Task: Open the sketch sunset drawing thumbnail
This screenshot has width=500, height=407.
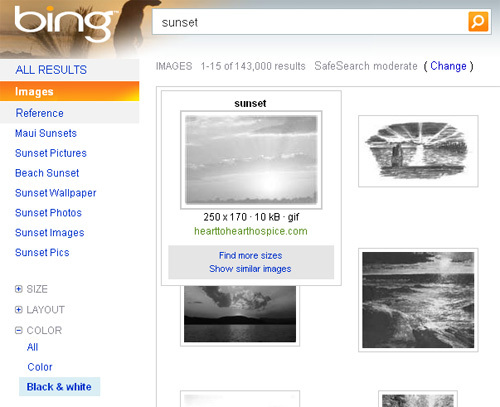Action: click(x=418, y=151)
